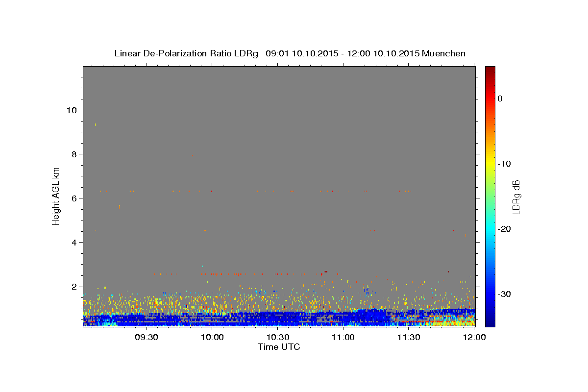Click the blue low-level layer at 10:30

tap(278, 318)
